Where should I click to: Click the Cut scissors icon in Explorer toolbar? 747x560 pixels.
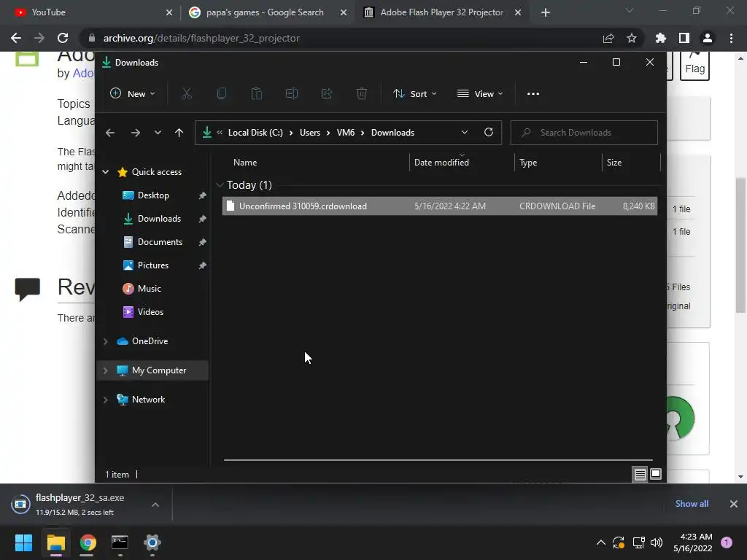point(186,94)
